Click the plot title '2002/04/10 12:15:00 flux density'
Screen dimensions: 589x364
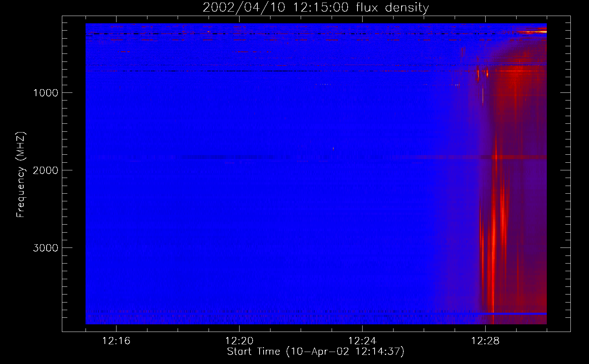click(316, 7)
